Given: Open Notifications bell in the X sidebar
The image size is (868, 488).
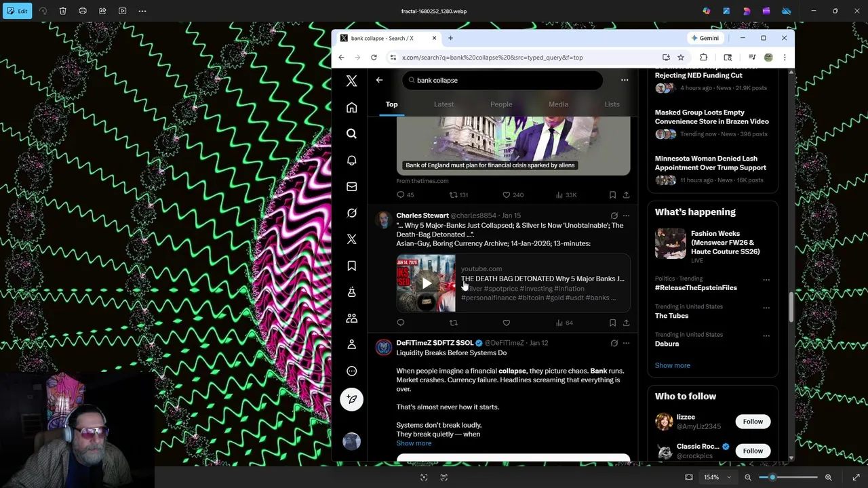Looking at the screenshot, I should pyautogui.click(x=351, y=161).
